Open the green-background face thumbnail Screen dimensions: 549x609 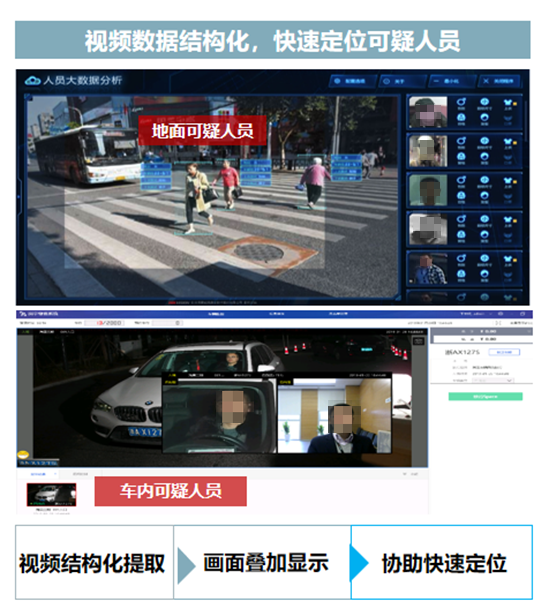click(x=428, y=190)
